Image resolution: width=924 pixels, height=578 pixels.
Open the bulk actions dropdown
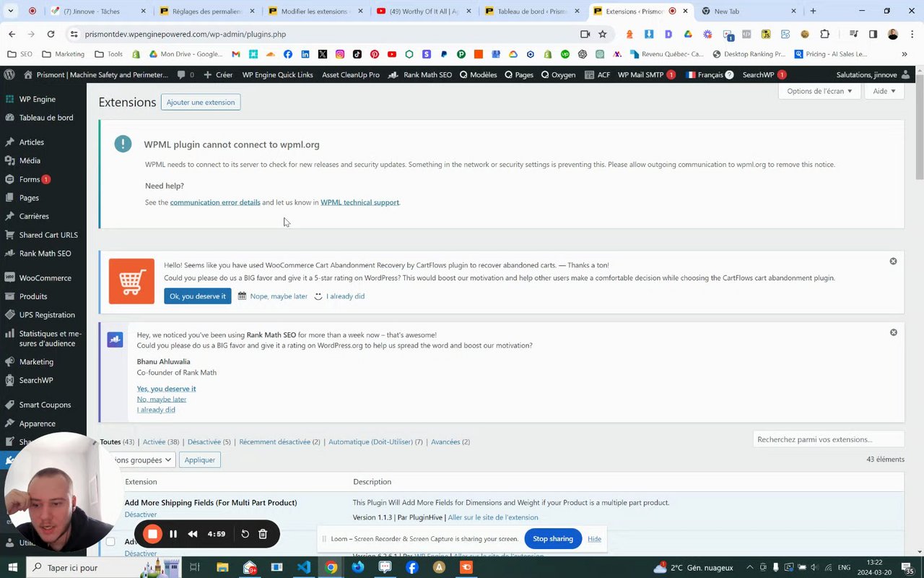pyautogui.click(x=138, y=460)
